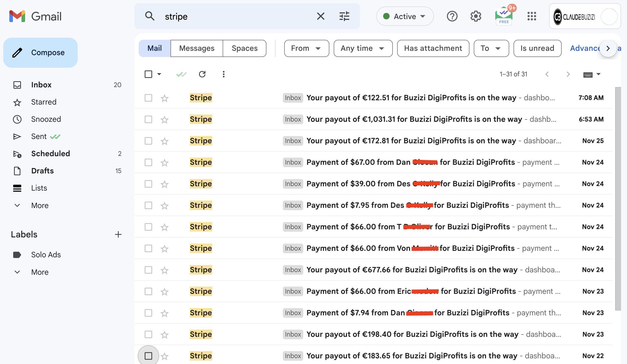Screen dimensions: 627x364
Task: Select the €677.66 payout email checkbox
Action: click(x=148, y=270)
